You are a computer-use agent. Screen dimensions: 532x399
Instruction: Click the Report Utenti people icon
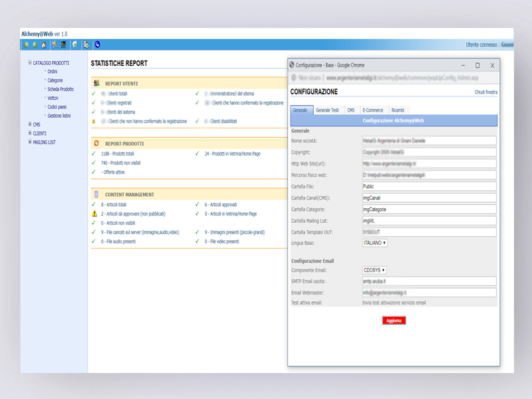pyautogui.click(x=97, y=84)
